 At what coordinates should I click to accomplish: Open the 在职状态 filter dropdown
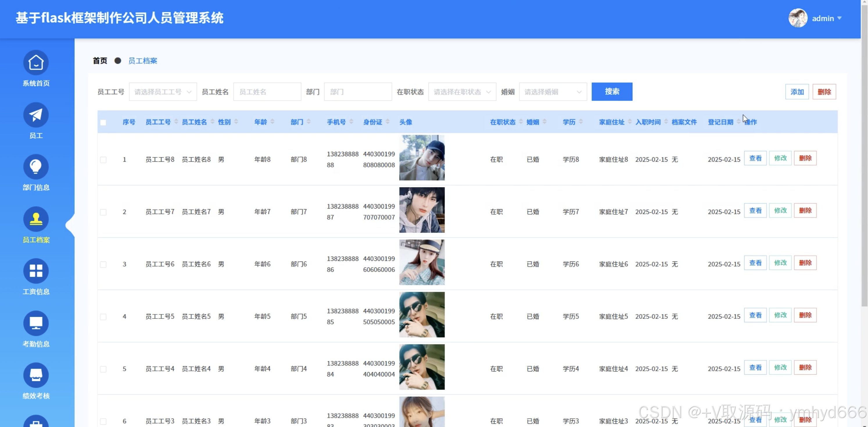(x=462, y=92)
